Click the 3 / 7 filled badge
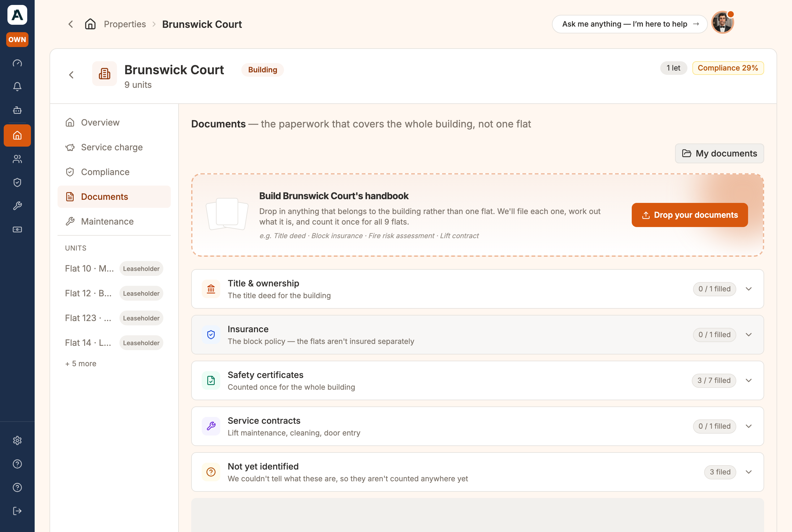The height and width of the screenshot is (532, 792). click(714, 381)
